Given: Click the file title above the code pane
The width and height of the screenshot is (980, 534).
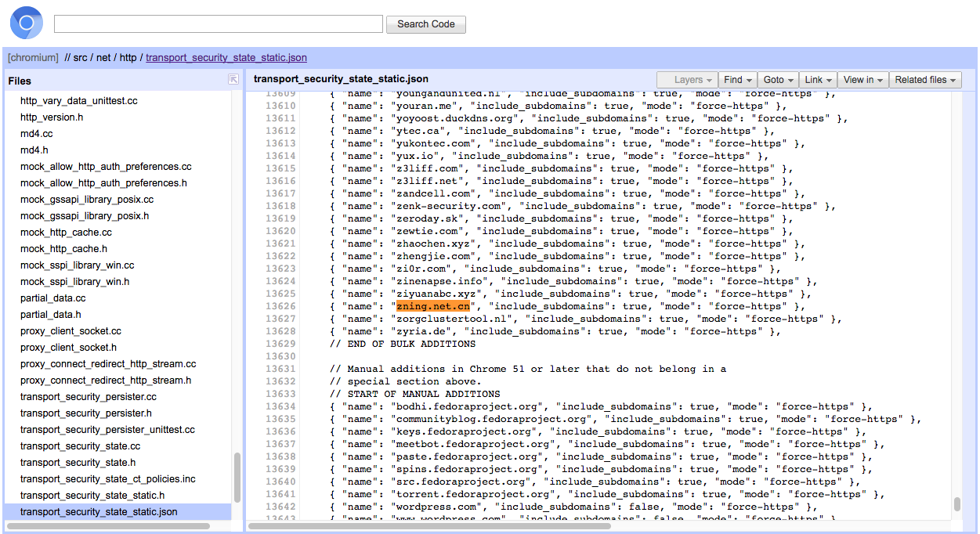Looking at the screenshot, I should 342,79.
